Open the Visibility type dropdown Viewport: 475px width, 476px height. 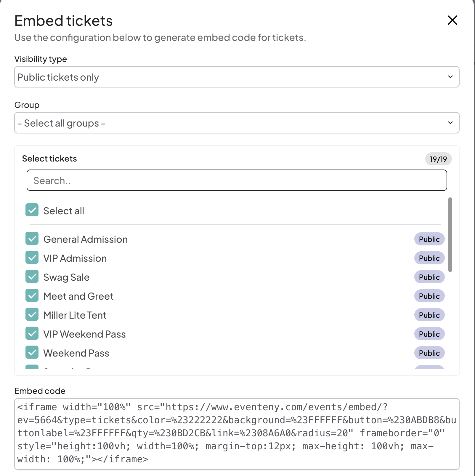point(237,77)
